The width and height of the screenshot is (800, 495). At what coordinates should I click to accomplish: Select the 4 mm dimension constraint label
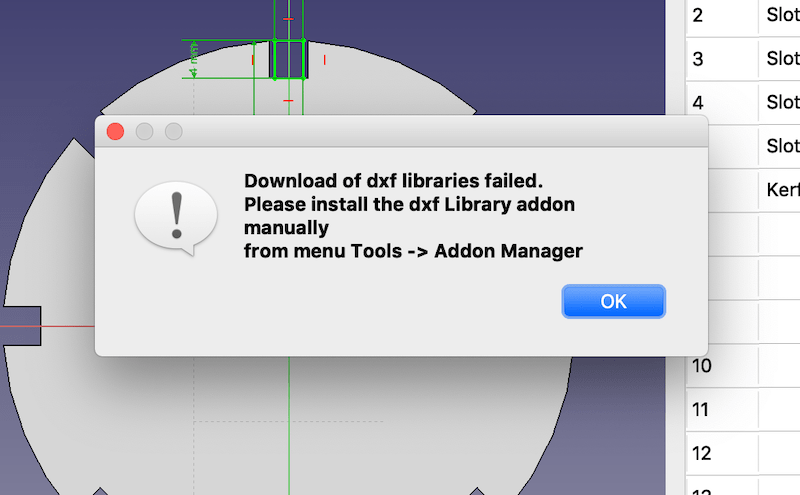tap(193, 60)
